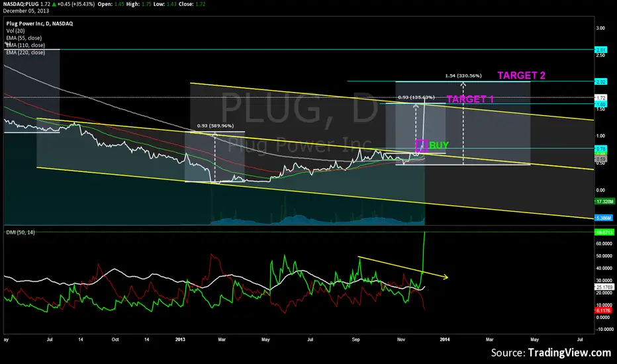The width and height of the screenshot is (617, 364).
Task: Click the 17.328M volume tag
Action: tap(604, 201)
